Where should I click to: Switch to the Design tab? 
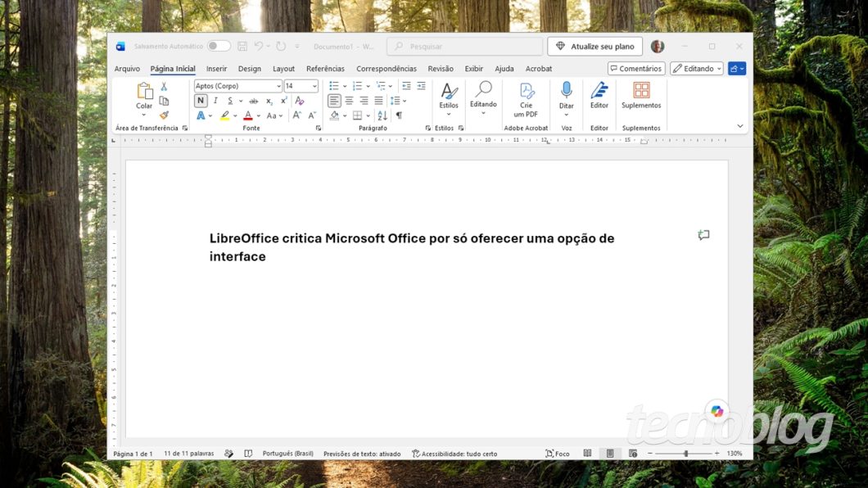tap(250, 69)
